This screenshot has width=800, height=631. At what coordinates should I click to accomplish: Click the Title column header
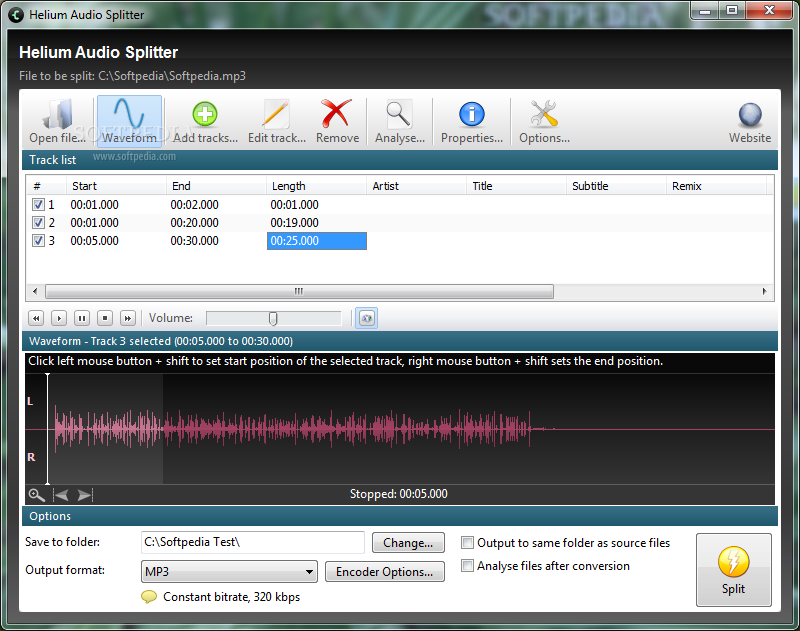point(516,186)
